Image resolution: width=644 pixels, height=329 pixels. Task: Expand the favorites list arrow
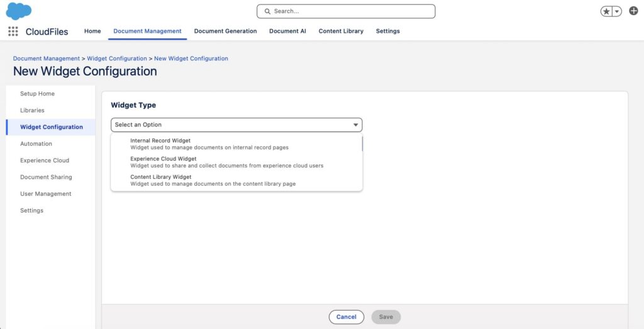point(616,11)
